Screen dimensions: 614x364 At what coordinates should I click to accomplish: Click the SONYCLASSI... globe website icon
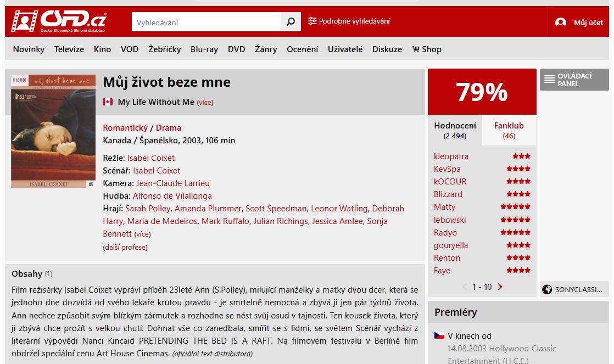click(x=547, y=290)
